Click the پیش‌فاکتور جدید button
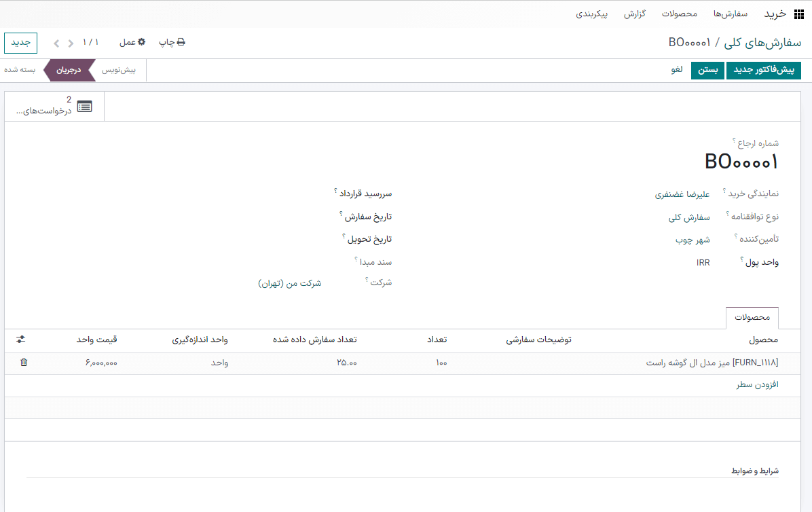The width and height of the screenshot is (812, 512). (x=764, y=70)
